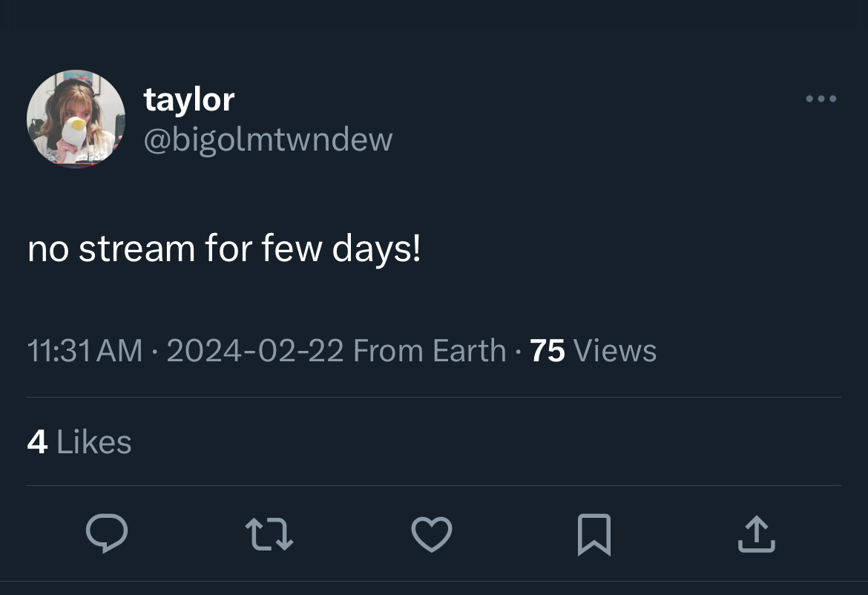Bookmark this tweet with the bookmark icon

[594, 534]
